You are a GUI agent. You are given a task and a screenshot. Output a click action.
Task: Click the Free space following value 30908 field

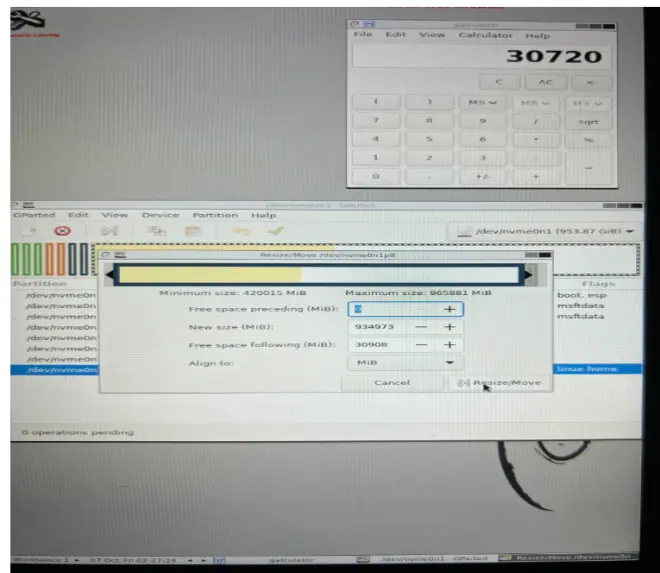pos(380,345)
